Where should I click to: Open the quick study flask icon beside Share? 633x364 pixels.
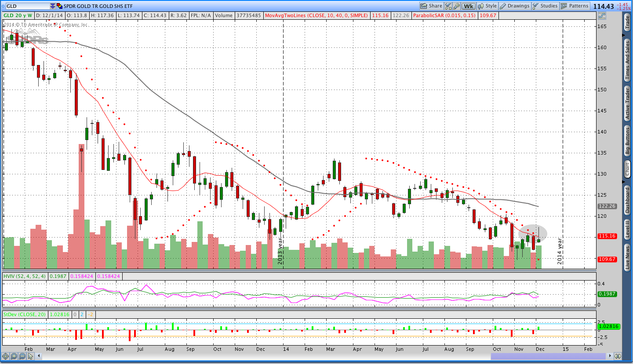click(448, 6)
